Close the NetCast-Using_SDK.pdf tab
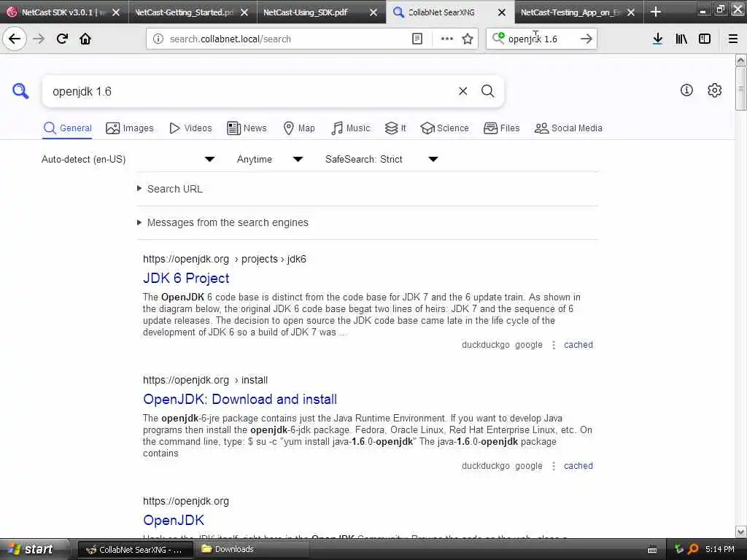Viewport: 747px width, 560px height. point(373,12)
